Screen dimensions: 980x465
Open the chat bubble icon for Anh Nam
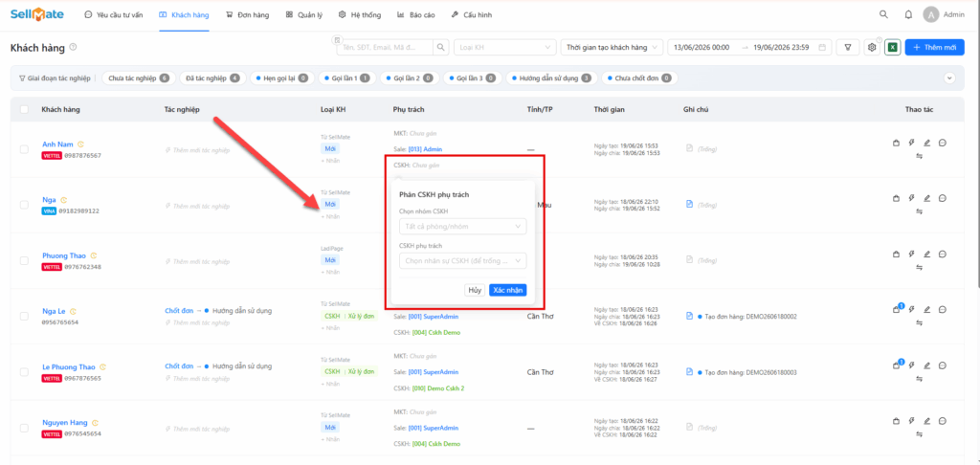[x=943, y=144]
